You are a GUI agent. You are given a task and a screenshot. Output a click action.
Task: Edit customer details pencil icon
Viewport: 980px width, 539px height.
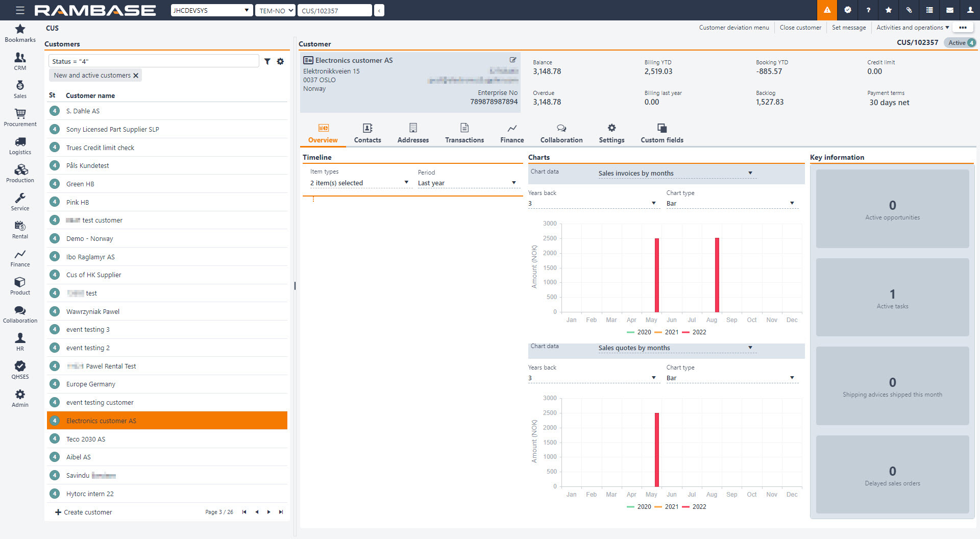point(513,60)
